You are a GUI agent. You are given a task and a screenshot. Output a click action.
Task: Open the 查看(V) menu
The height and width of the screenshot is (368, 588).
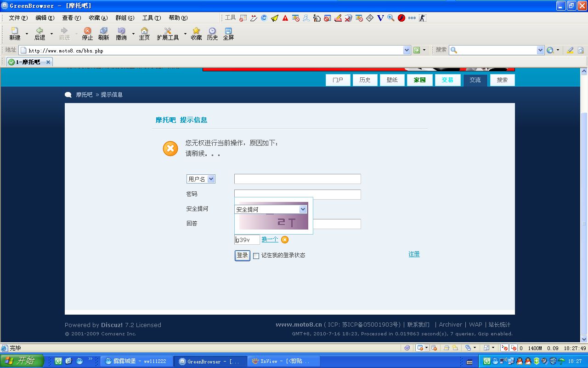71,18
